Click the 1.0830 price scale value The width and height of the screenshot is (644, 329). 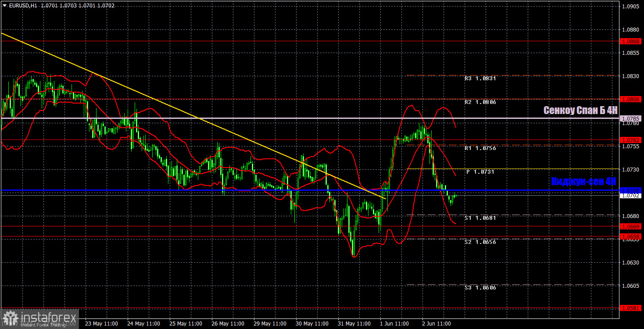(x=631, y=76)
